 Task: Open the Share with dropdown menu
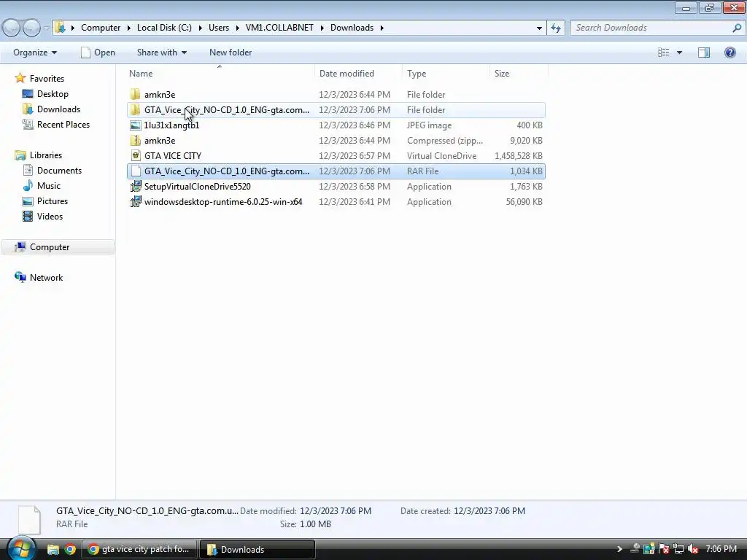(161, 52)
